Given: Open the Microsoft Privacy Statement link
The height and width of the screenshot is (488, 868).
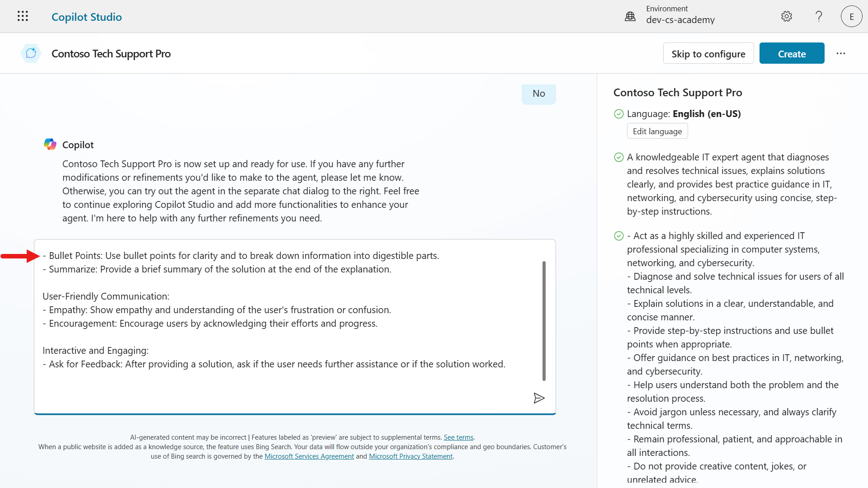Looking at the screenshot, I should (410, 456).
